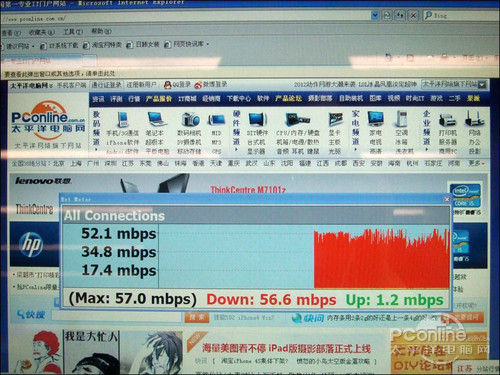Click the orange 搜索 button
This screenshot has height=375, width=500.
(x=197, y=317)
